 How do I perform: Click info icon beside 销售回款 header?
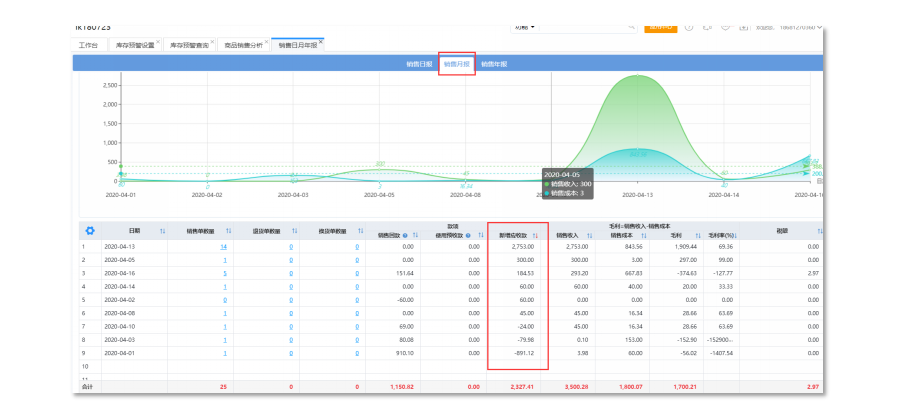coord(406,235)
